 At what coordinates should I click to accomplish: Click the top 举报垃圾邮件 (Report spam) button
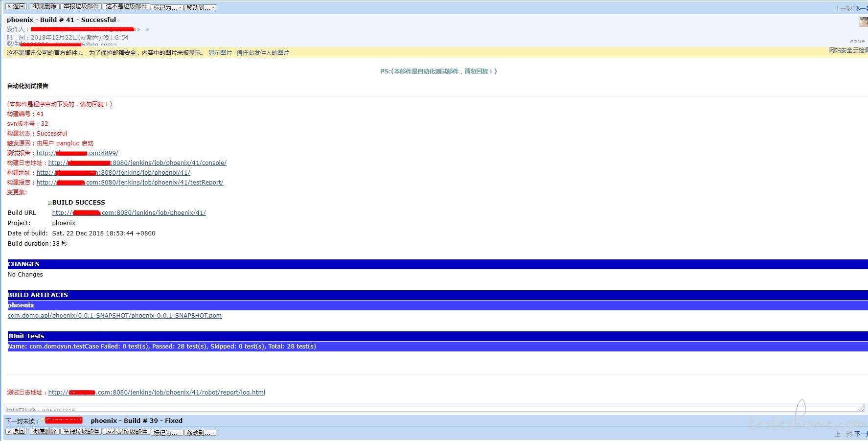point(81,7)
